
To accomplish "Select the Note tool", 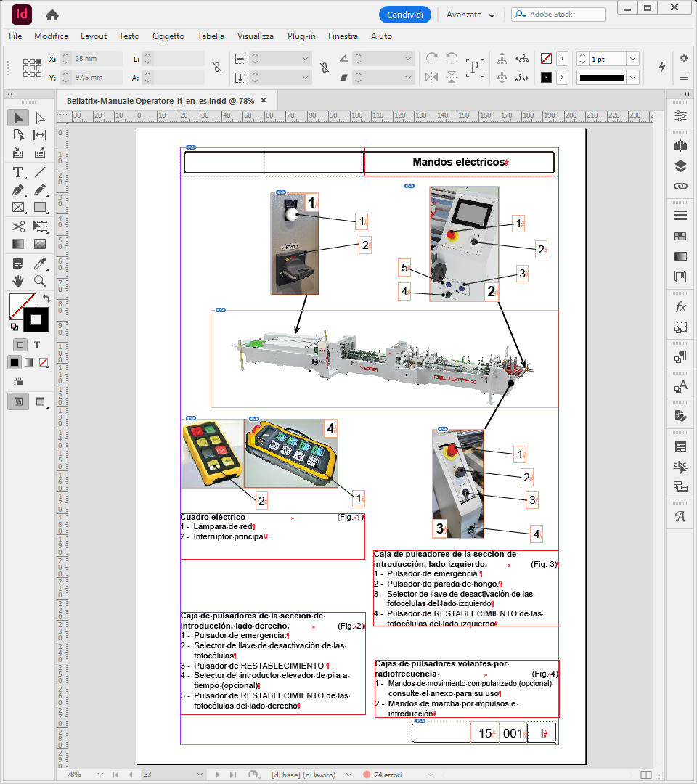I will point(18,264).
